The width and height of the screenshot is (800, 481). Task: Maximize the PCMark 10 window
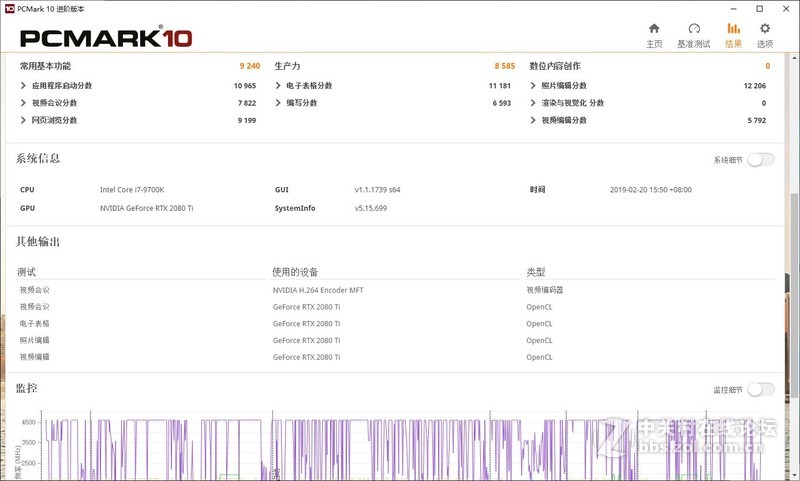[760, 9]
